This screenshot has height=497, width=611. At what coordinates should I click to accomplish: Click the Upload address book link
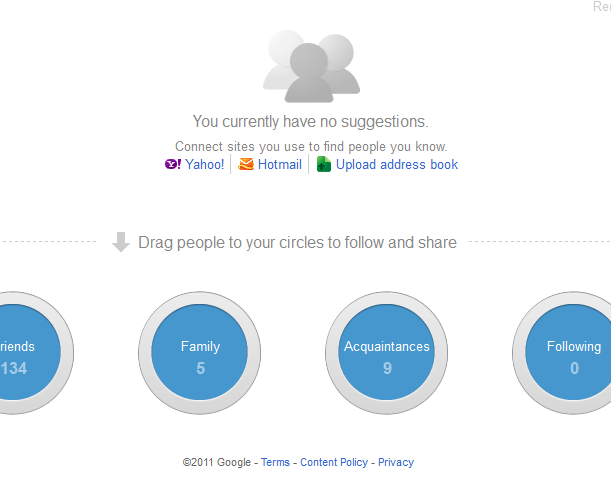(x=397, y=165)
